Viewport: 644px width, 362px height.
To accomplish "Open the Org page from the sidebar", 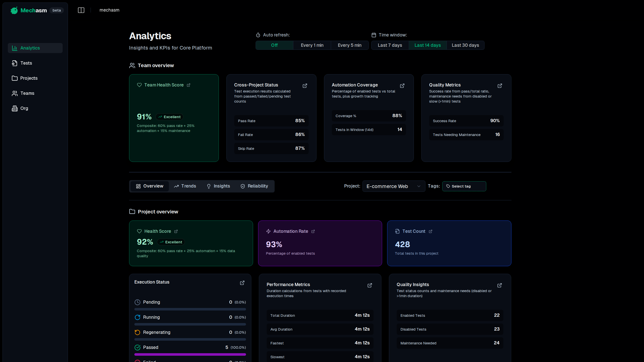I will 24,108.
